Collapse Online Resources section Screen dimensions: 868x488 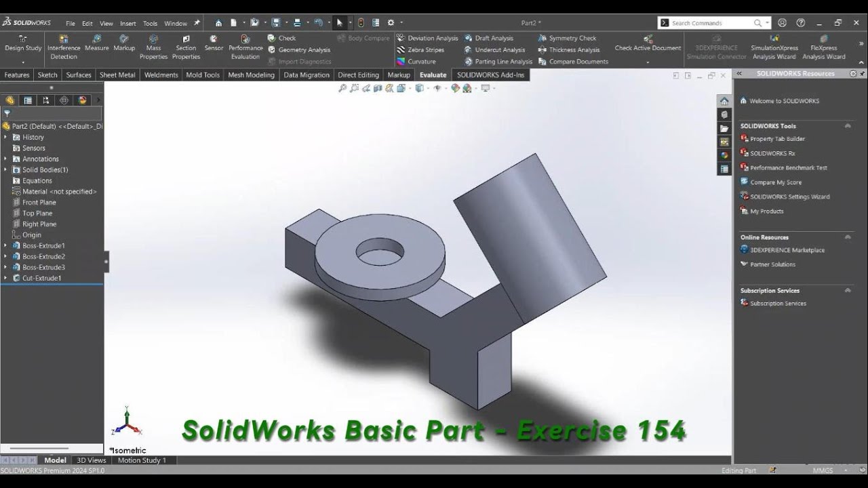(848, 237)
